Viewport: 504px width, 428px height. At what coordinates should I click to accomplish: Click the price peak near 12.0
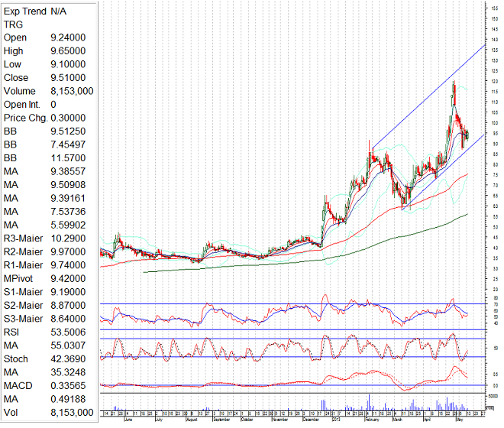(454, 82)
